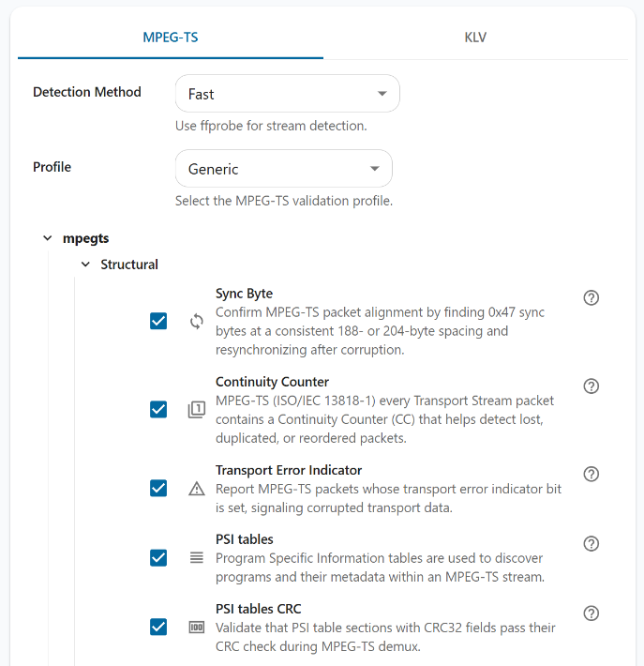The image size is (644, 666).
Task: Open help for Continuity Counter
Action: click(x=591, y=386)
